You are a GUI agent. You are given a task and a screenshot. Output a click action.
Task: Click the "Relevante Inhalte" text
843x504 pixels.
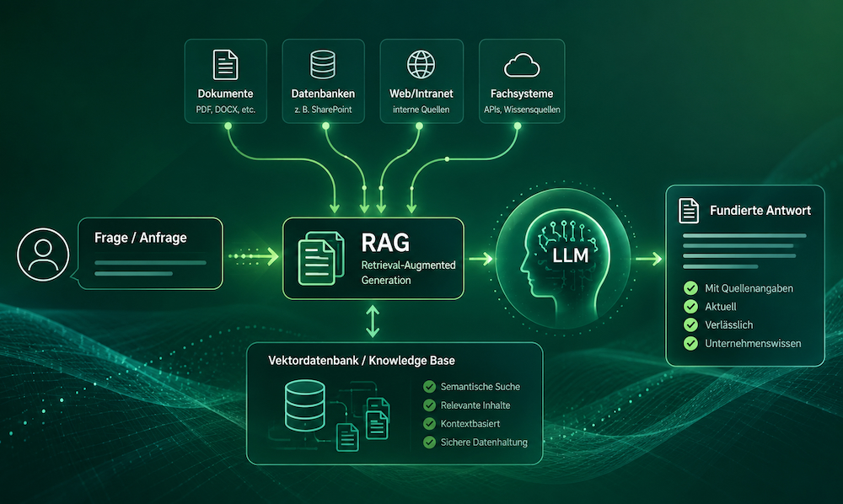475,405
